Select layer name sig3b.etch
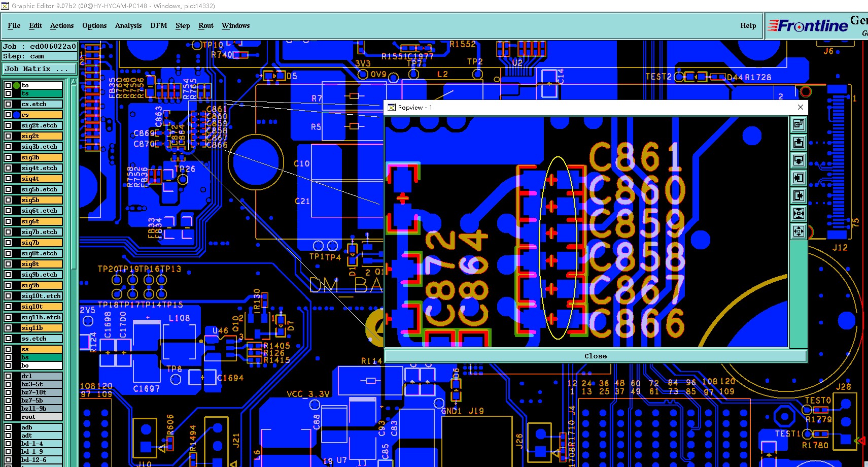The width and height of the screenshot is (868, 467). pos(41,147)
